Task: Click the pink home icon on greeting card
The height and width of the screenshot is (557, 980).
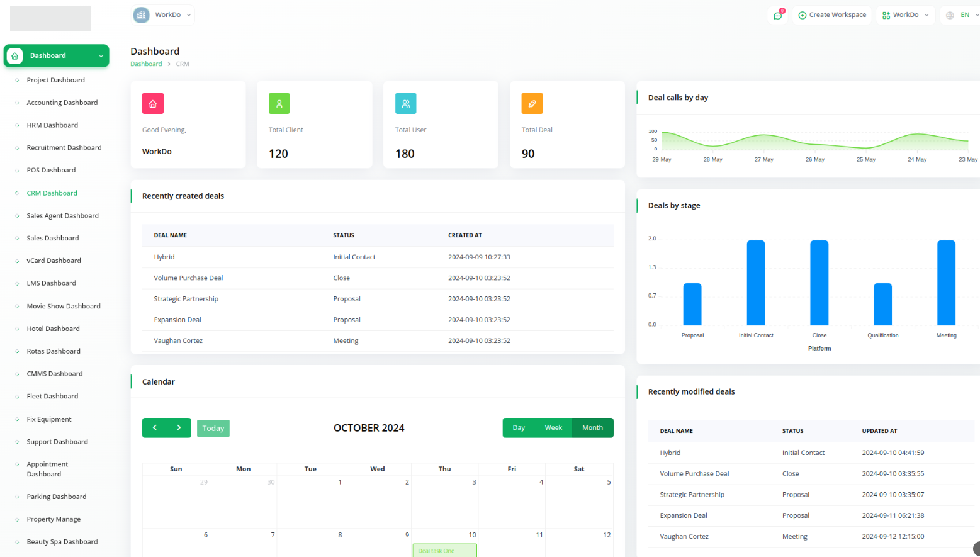Action: pyautogui.click(x=153, y=104)
